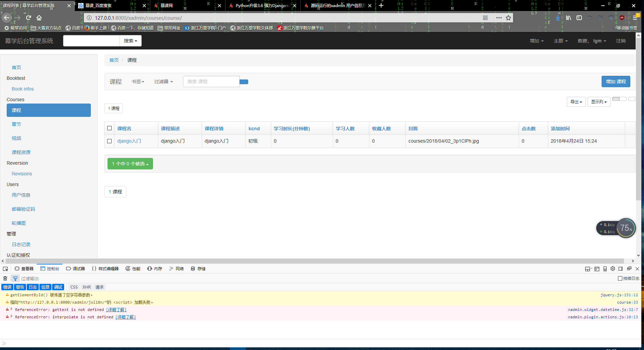Toggle the 信息 console filter
Screen dimensions: 644x350
coord(45,287)
